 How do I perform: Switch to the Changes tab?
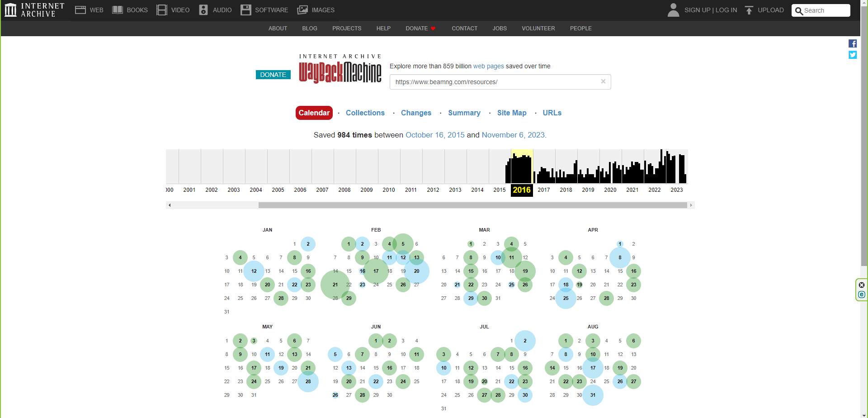pos(416,113)
